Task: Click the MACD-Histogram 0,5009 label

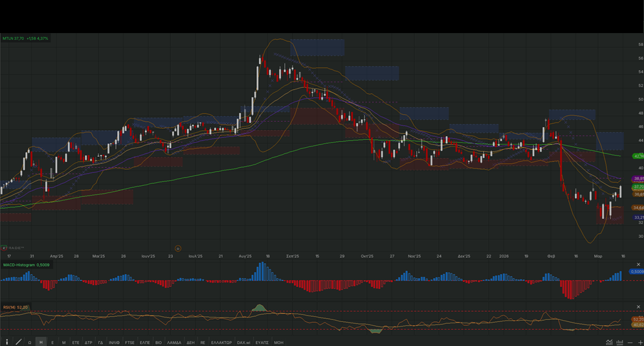Action: click(x=27, y=264)
